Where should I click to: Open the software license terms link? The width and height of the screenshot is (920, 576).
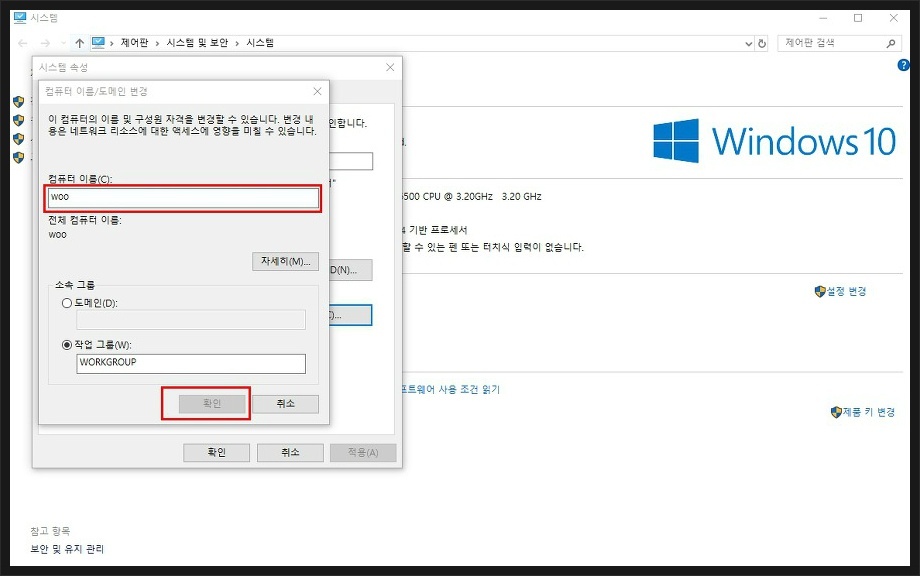(451, 389)
